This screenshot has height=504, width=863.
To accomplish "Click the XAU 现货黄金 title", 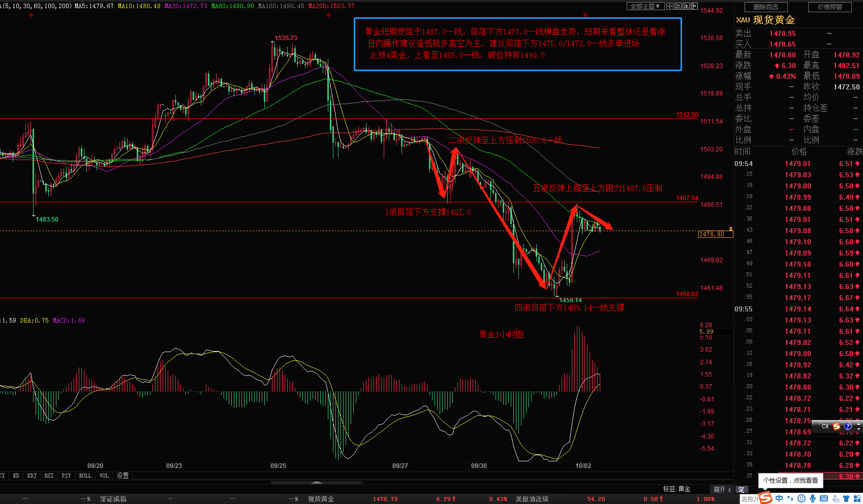I will click(x=765, y=20).
